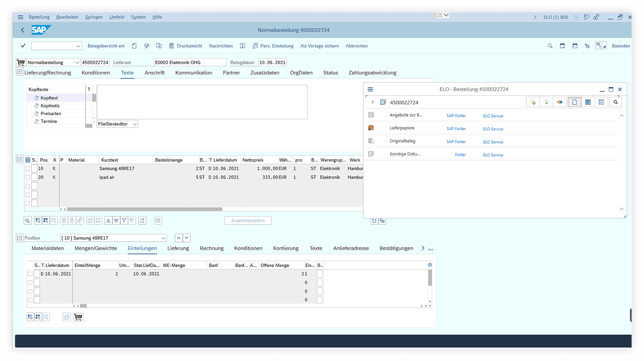Click the search icon in ELO panel

coord(616,102)
